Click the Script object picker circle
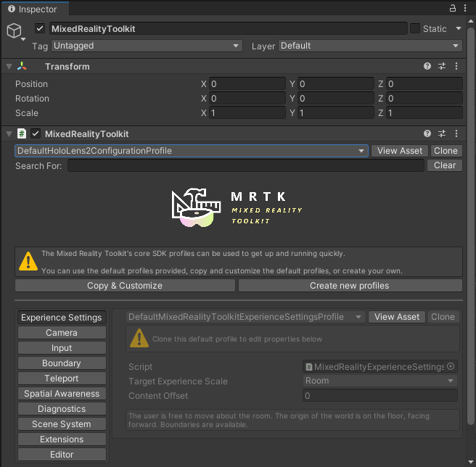Image resolution: width=476 pixels, height=467 pixels. coord(451,367)
